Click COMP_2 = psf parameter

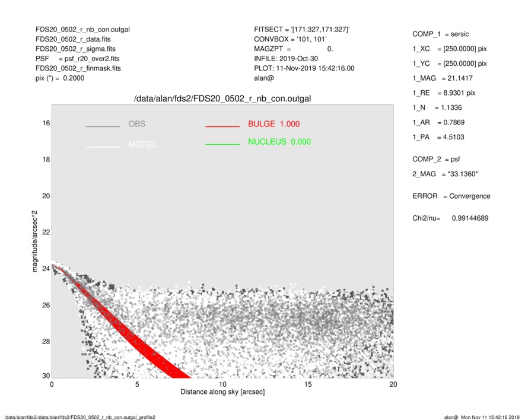[x=436, y=159]
